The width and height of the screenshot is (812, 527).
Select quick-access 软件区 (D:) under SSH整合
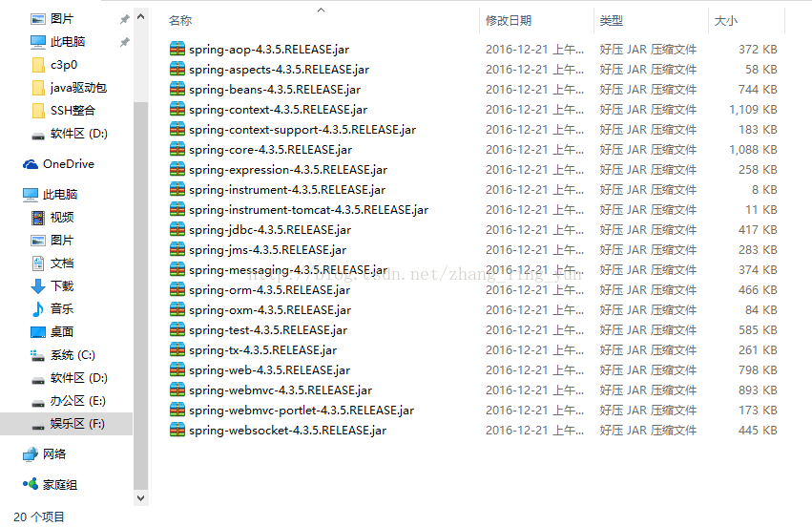70,134
